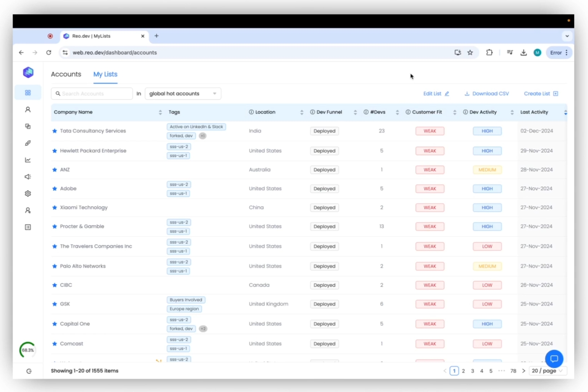Click the Reo.dev logo icon
Screen dimensions: 588x392
[x=28, y=72]
